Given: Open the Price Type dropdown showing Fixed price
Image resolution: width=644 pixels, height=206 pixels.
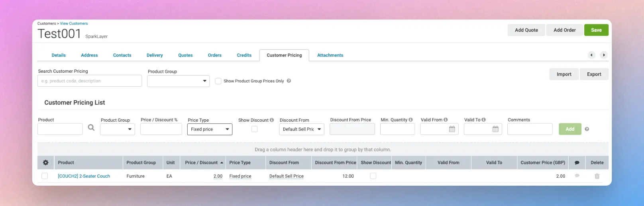Looking at the screenshot, I should tap(210, 129).
